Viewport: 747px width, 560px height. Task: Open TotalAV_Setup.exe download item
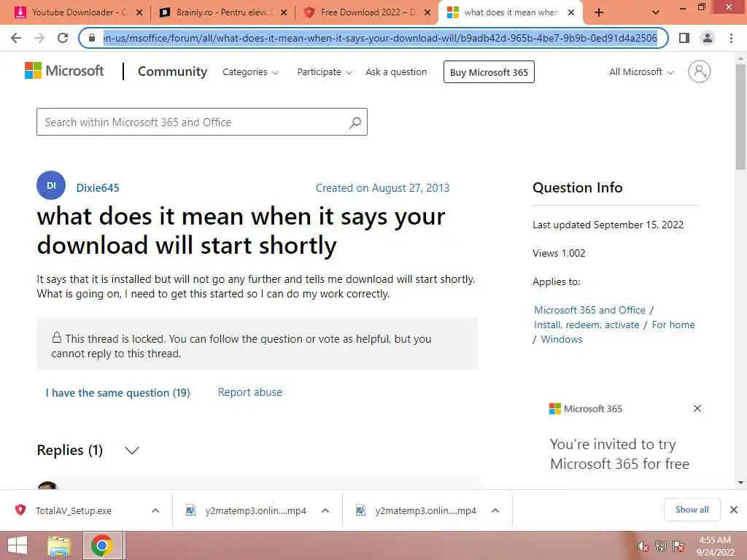(74, 510)
